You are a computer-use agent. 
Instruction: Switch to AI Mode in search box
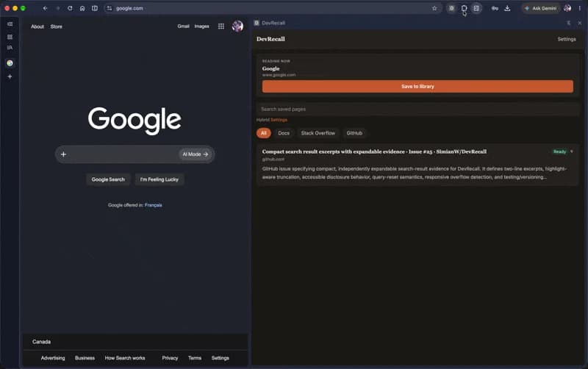195,154
